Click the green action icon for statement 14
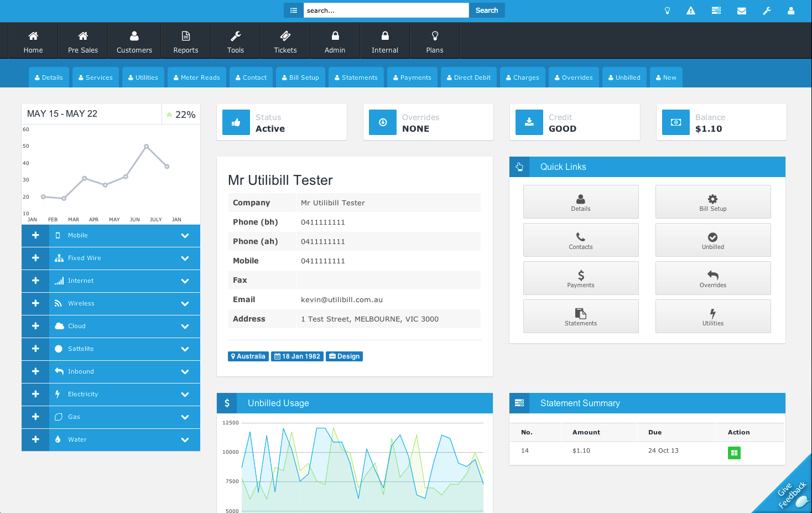The height and width of the screenshot is (513, 812). click(x=734, y=453)
